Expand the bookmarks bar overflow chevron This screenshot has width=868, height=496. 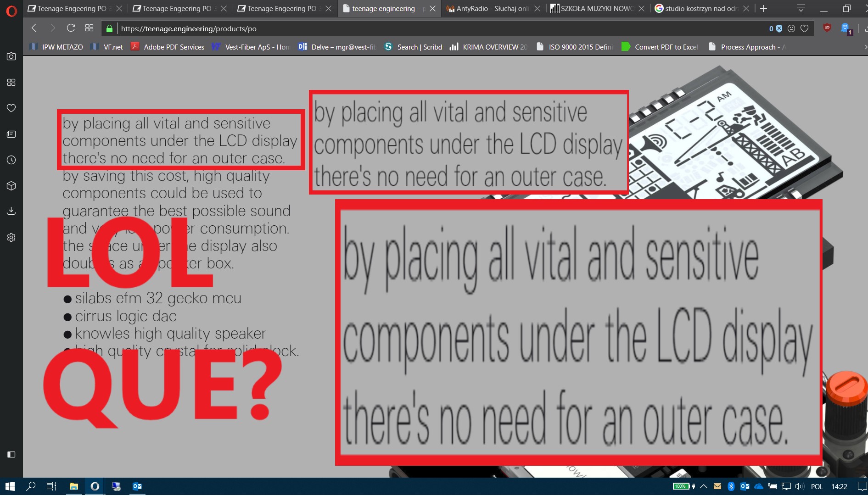pos(865,47)
